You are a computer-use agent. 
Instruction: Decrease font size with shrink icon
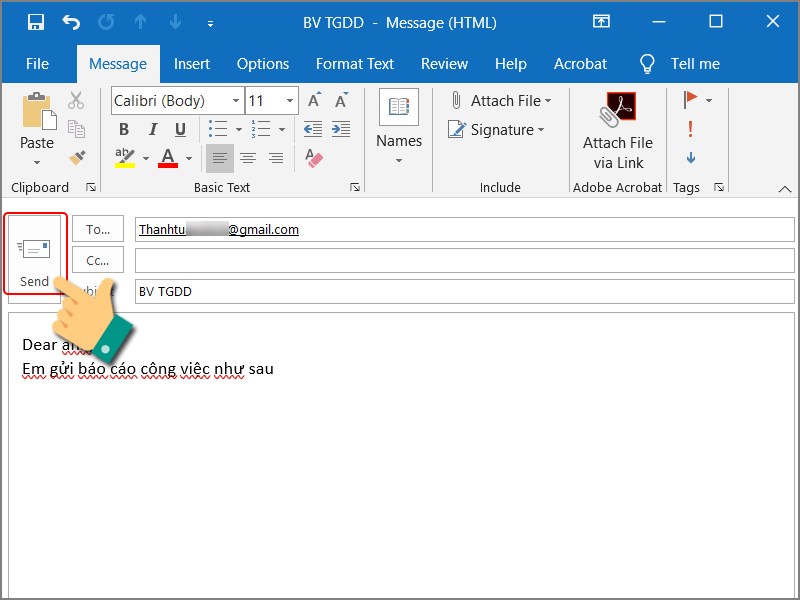(x=341, y=100)
